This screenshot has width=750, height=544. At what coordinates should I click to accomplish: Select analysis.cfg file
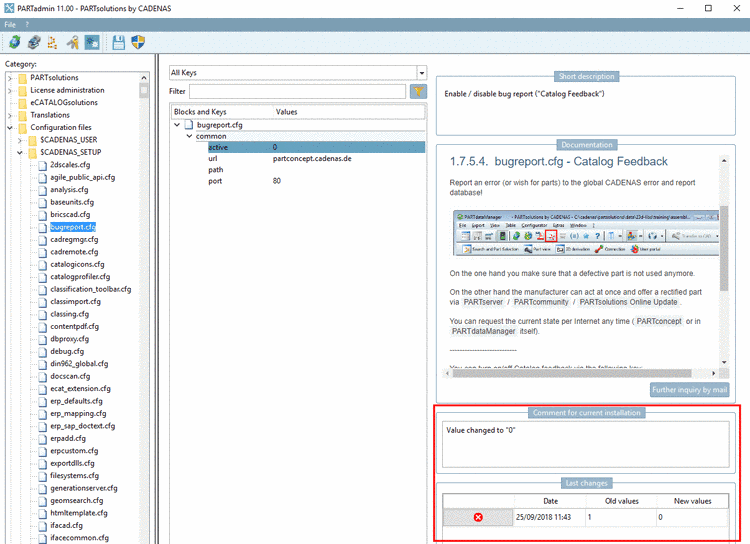[x=69, y=189]
